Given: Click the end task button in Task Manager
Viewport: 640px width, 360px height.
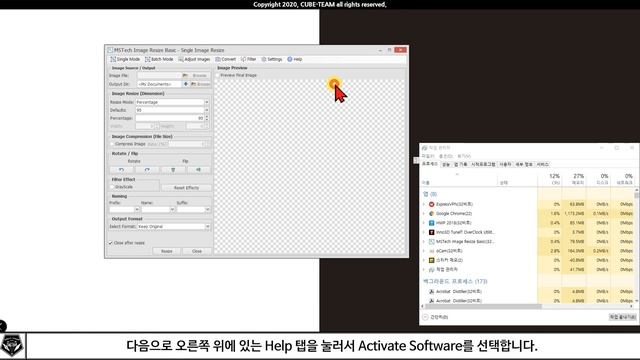Looking at the screenshot, I should (x=622, y=317).
